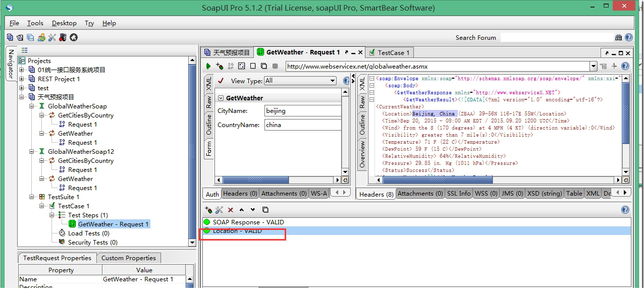Remove selected assertion with the red X

[231, 210]
